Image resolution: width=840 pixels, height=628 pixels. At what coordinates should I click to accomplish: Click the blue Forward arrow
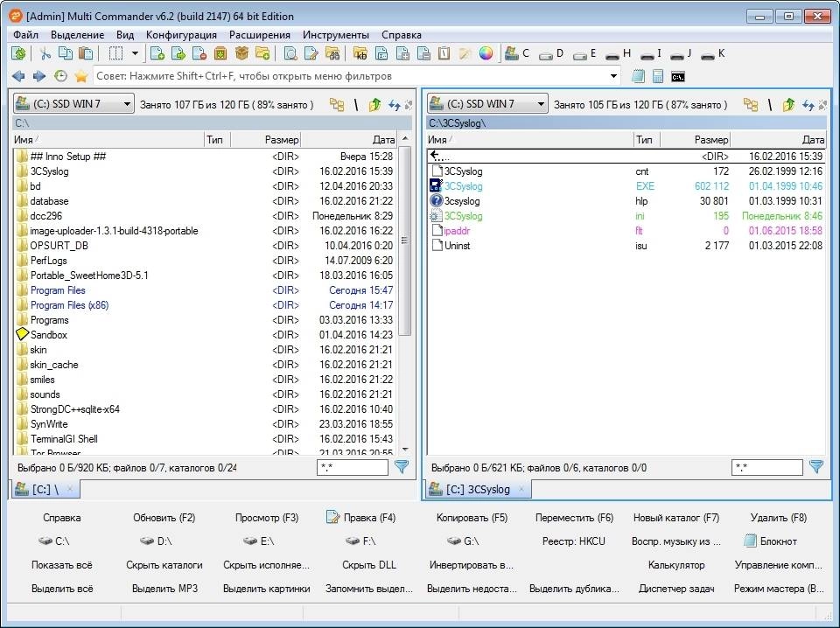tap(39, 76)
